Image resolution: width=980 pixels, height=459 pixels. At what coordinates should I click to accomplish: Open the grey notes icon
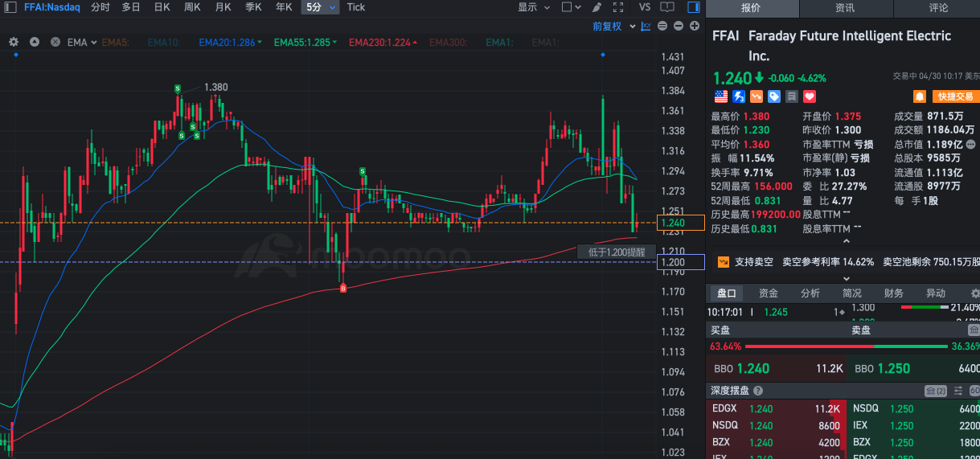pos(792,96)
